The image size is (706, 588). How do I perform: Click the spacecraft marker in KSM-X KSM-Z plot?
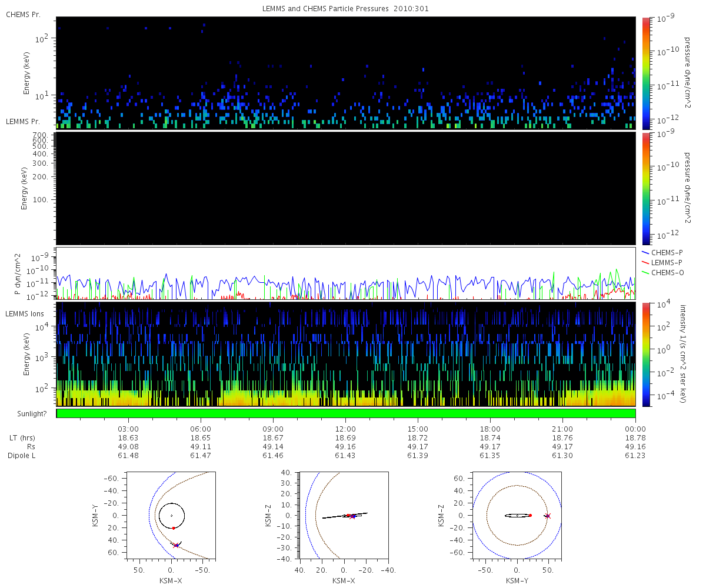352,516
